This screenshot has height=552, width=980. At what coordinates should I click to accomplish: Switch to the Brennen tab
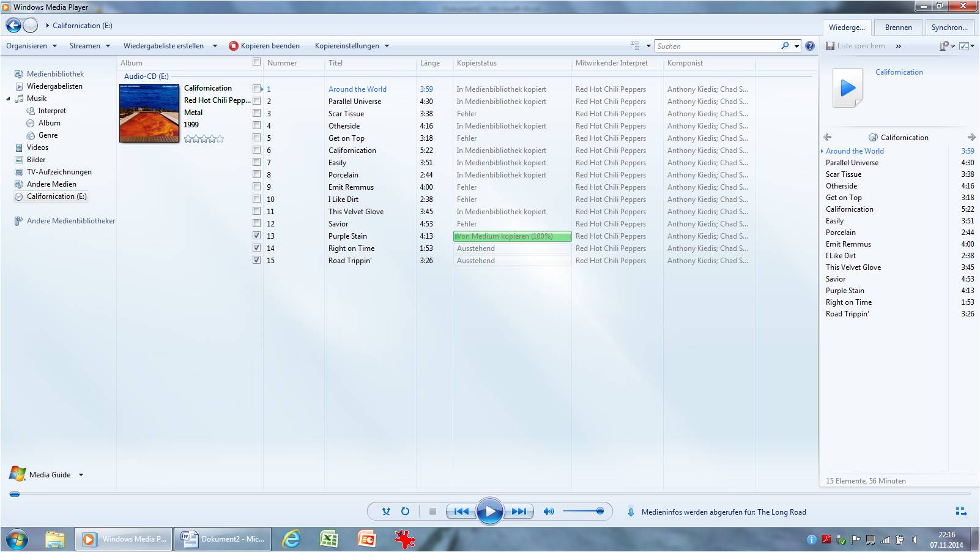[898, 28]
